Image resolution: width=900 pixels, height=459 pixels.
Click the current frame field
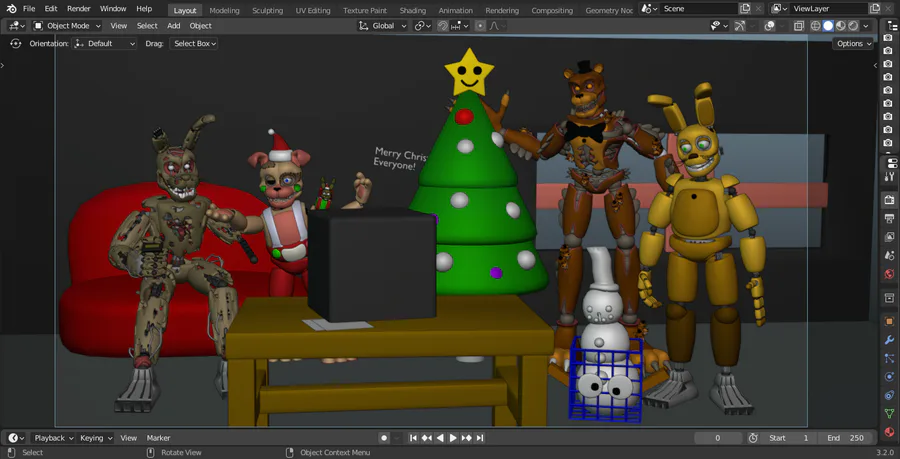coord(717,438)
